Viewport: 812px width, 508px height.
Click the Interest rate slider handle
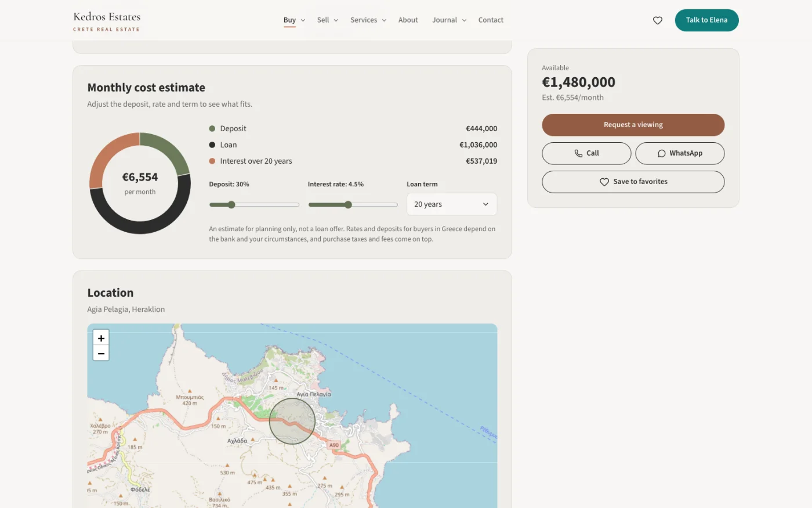(x=348, y=204)
